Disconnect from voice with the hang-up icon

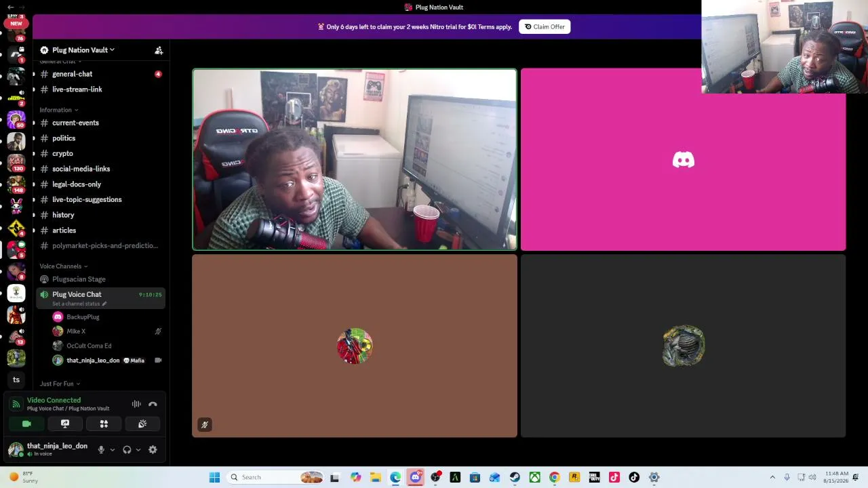tap(153, 404)
